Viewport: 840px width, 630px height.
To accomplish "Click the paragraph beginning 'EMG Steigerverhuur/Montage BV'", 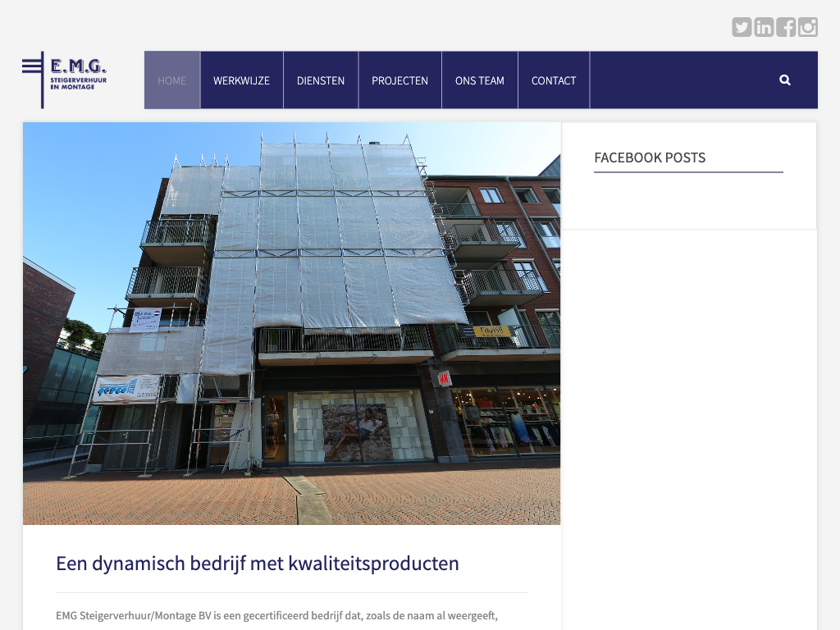I will (x=277, y=615).
